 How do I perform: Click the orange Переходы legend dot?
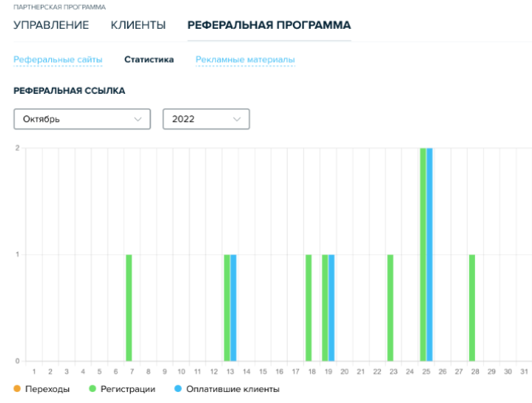17,389
